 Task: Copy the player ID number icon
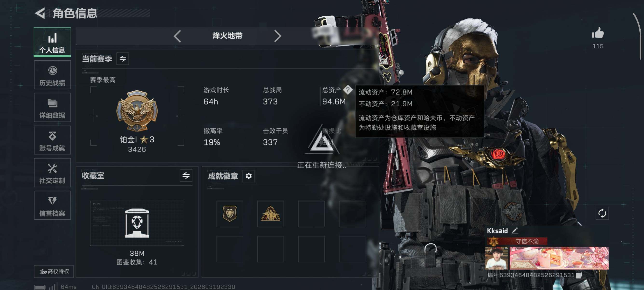point(579,275)
